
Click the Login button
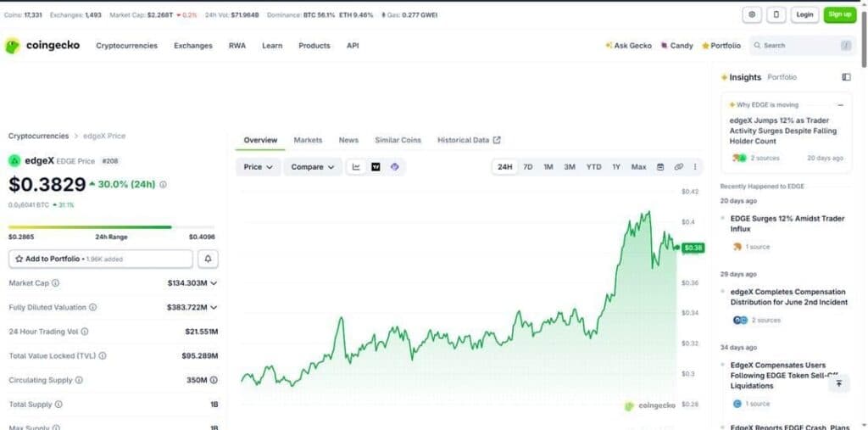pyautogui.click(x=804, y=15)
